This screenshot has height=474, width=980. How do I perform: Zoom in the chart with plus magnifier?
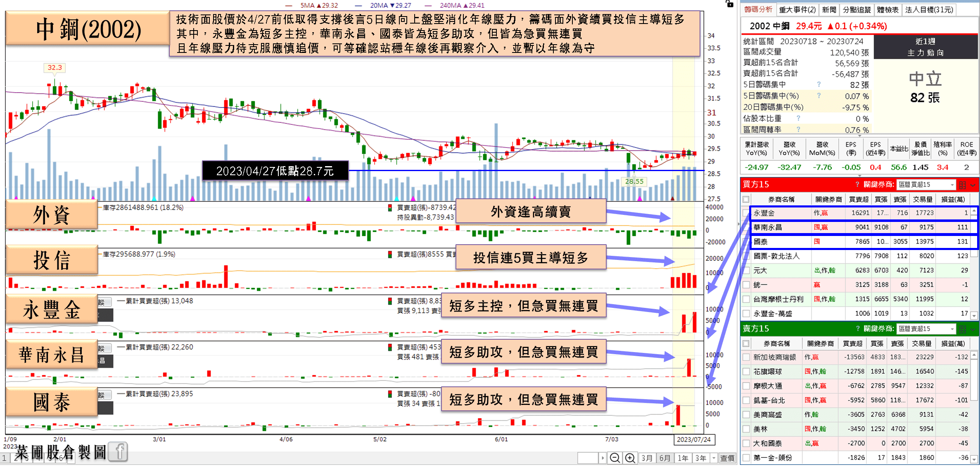630,458
